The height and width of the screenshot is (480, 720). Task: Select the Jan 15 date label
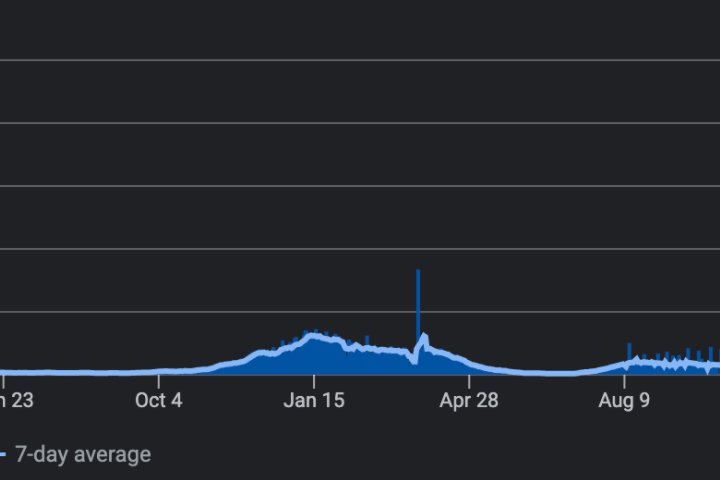click(314, 401)
